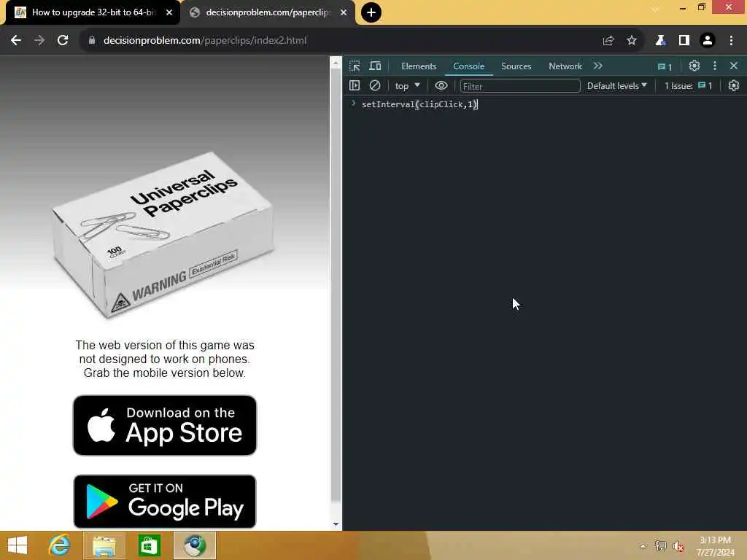Open File Explorer from the taskbar

104,545
